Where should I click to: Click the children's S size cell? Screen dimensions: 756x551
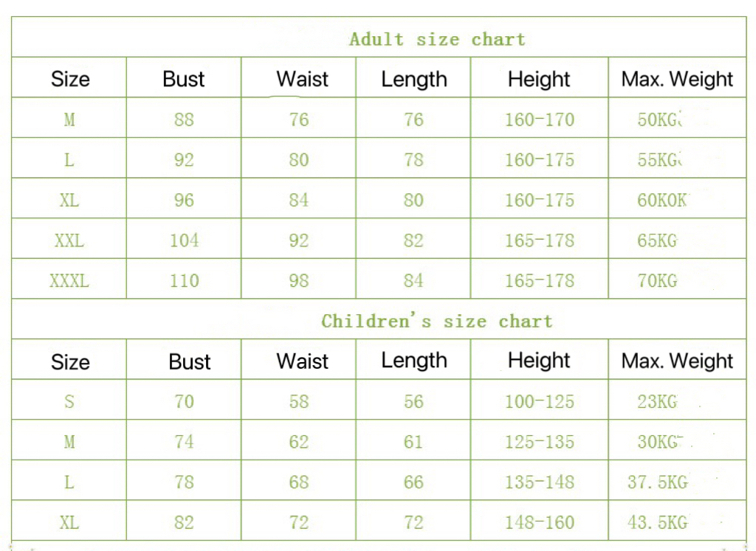(x=69, y=401)
